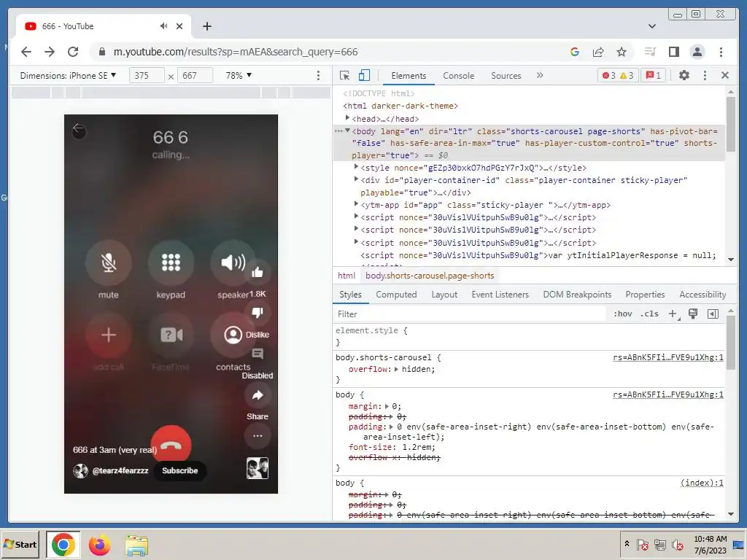Screen dimensions: 747x560
Task: Add a new style rule with plus
Action: pos(673,314)
